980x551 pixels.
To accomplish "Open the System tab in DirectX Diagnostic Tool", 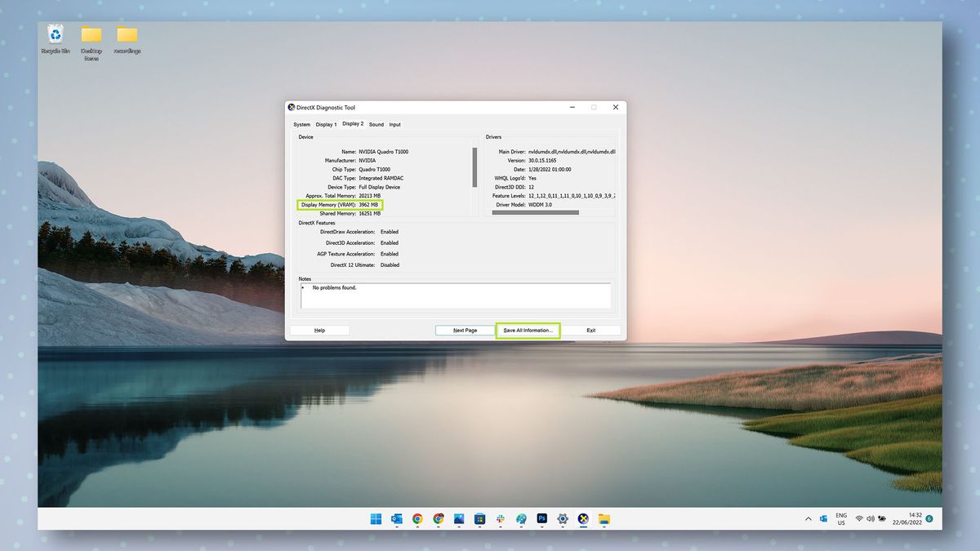I will 301,124.
